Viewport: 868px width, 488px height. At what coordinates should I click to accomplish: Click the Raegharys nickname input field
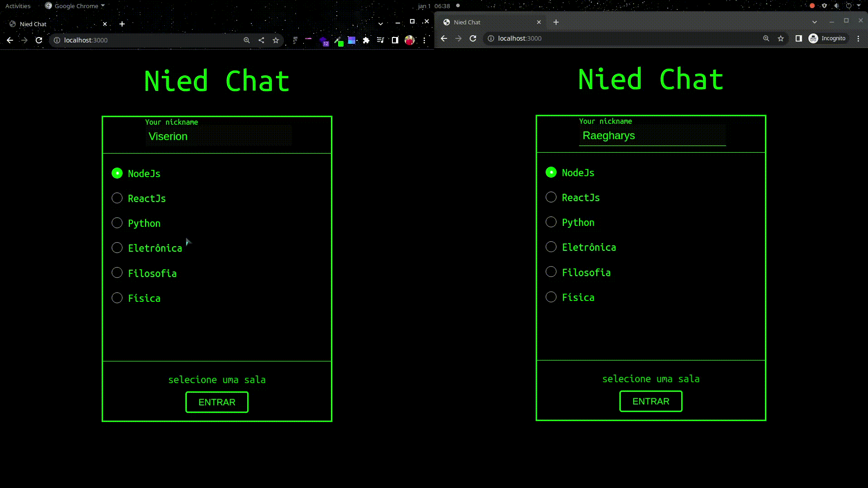pyautogui.click(x=652, y=136)
